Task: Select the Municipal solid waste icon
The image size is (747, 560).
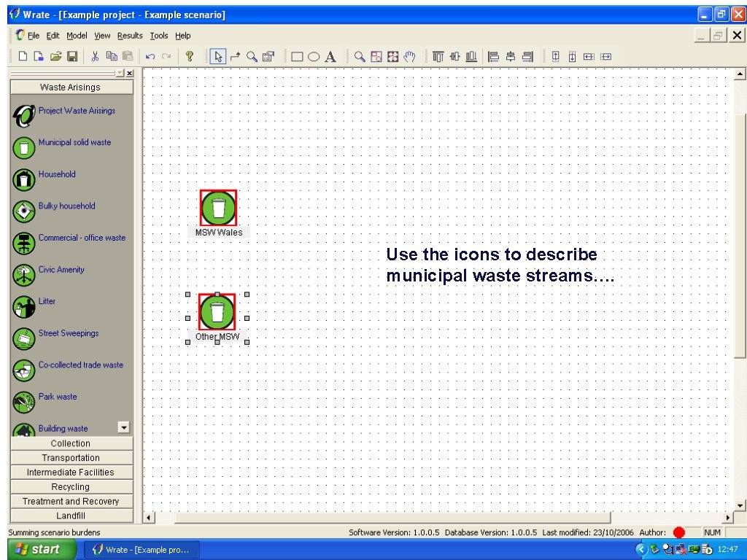Action: pyautogui.click(x=24, y=147)
